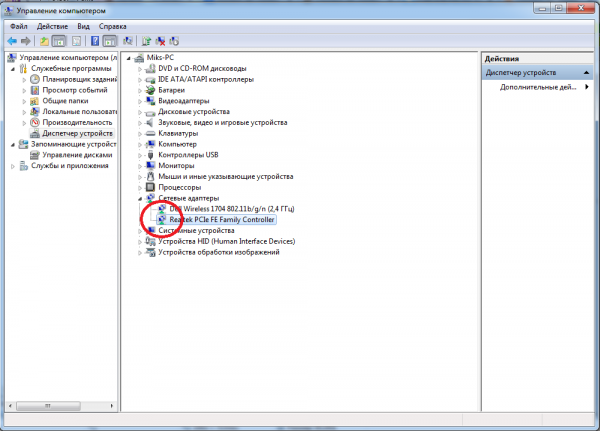Expand Устройства HID (Human Interface Devices)
Image resolution: width=600 pixels, height=431 pixels.
point(140,242)
